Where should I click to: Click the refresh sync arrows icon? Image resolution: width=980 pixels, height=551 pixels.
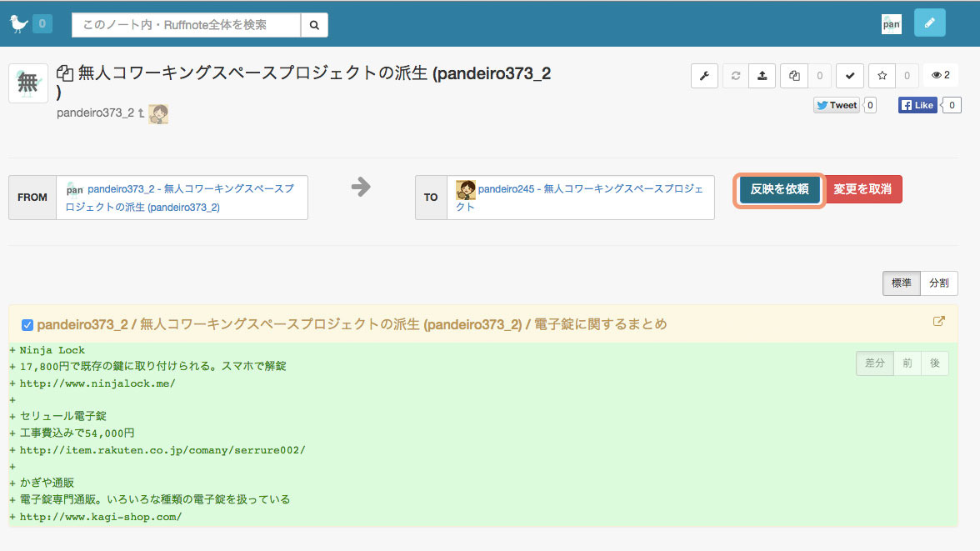735,76
